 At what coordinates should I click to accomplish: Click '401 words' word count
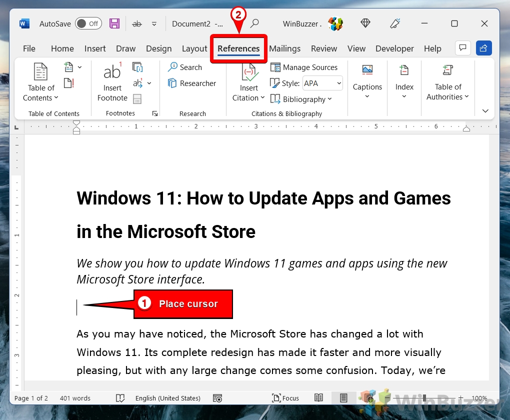coord(75,398)
